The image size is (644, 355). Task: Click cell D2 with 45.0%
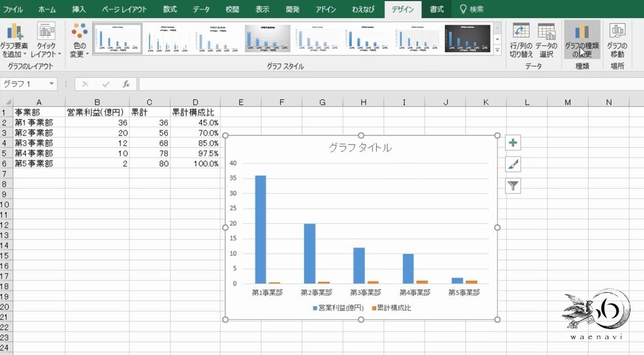195,123
